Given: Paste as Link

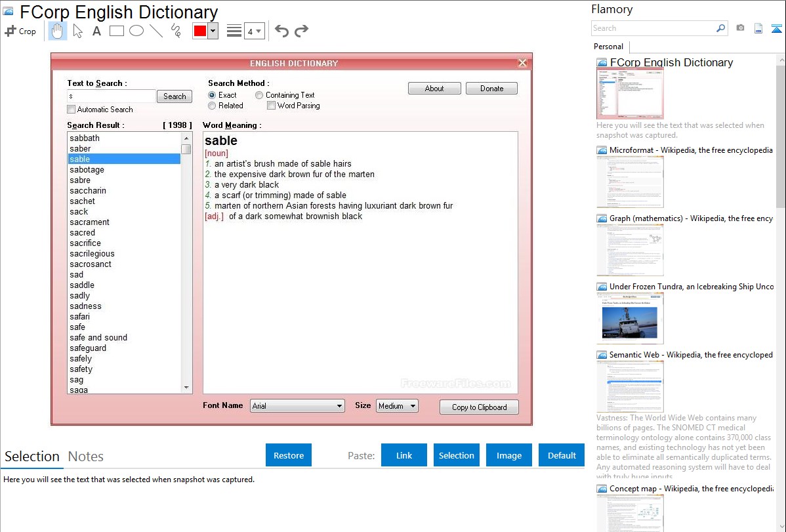Looking at the screenshot, I should pyautogui.click(x=404, y=455).
